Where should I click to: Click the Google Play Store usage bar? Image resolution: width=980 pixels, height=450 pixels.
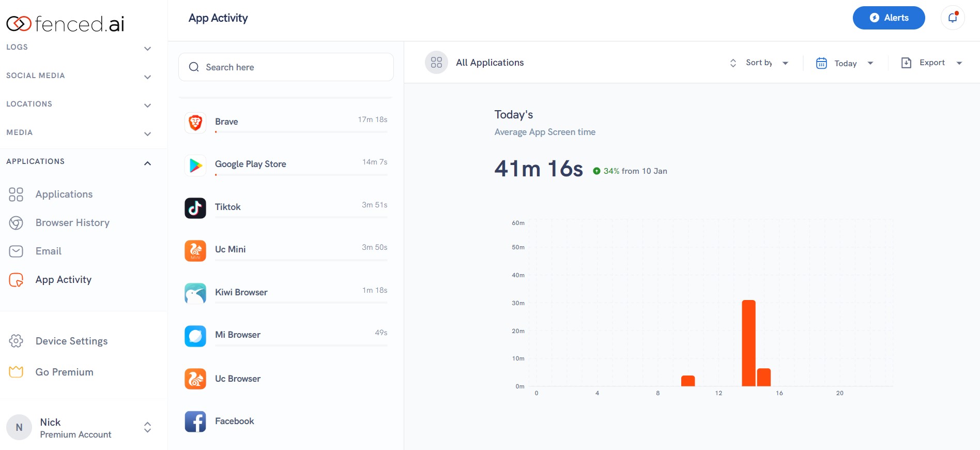(x=301, y=175)
